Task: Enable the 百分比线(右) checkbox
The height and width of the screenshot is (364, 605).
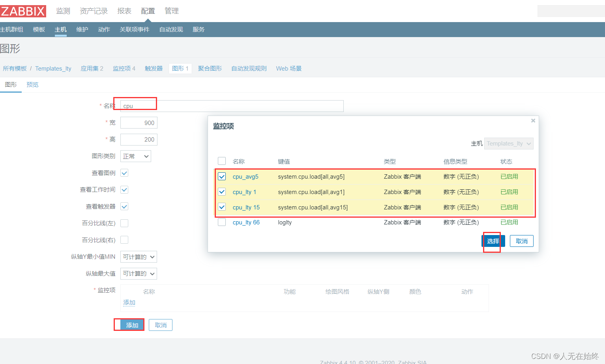Action: 124,240
